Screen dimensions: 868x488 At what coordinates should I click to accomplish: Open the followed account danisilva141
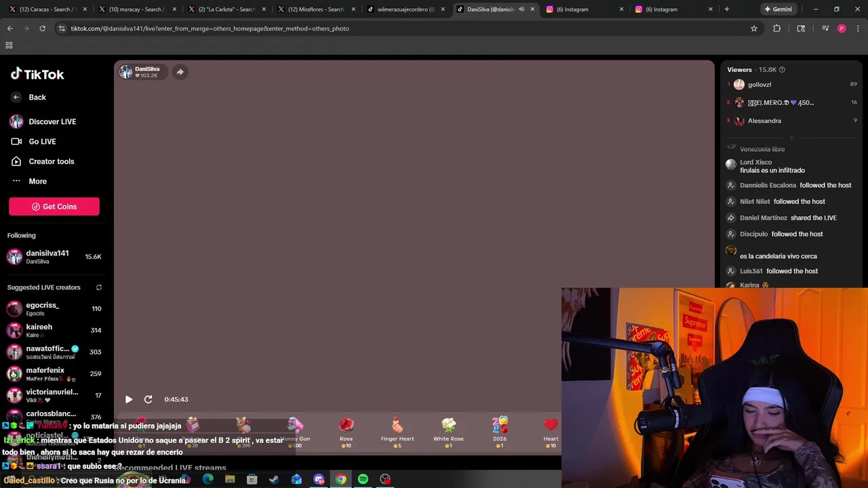(x=54, y=256)
